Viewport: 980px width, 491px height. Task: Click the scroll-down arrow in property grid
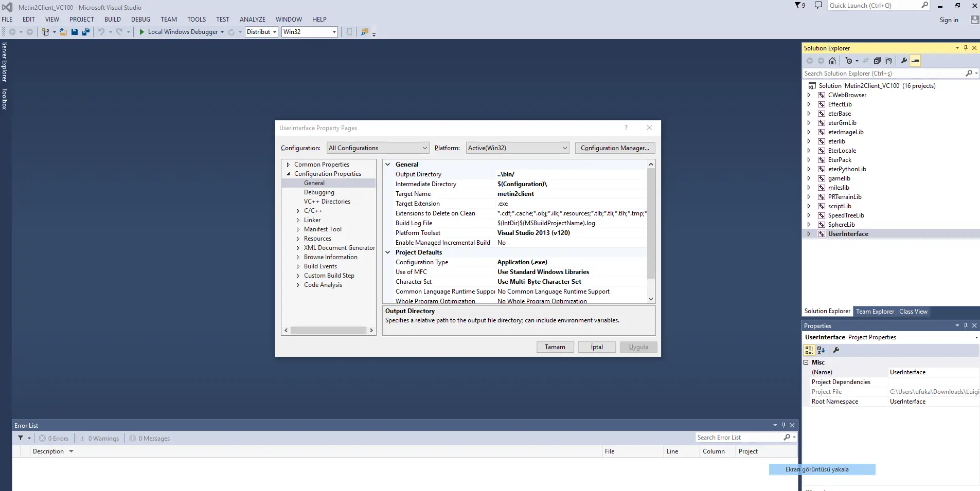[651, 299]
